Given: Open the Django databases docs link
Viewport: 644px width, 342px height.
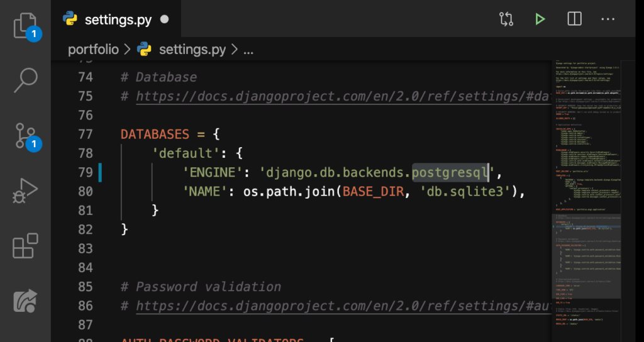Looking at the screenshot, I should [343, 96].
